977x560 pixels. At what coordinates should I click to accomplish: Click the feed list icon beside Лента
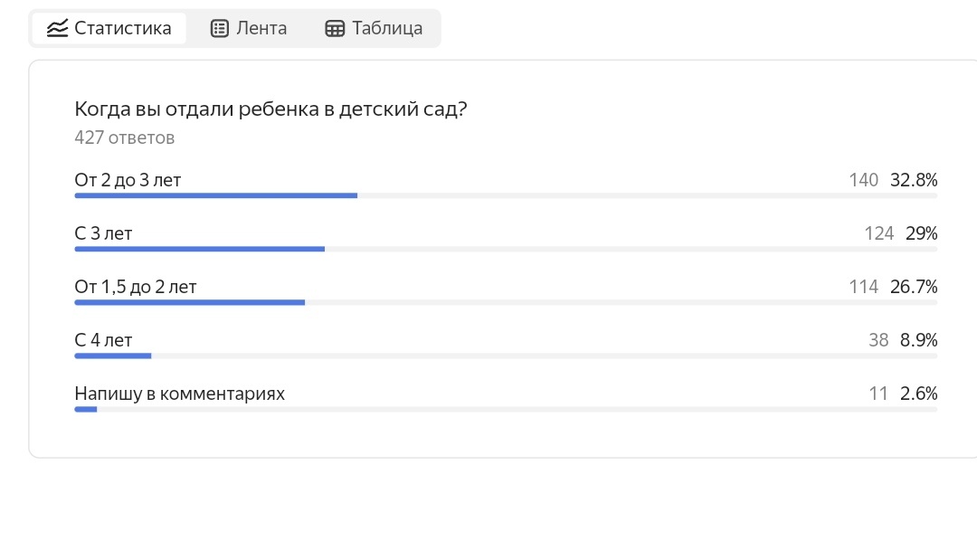(220, 28)
